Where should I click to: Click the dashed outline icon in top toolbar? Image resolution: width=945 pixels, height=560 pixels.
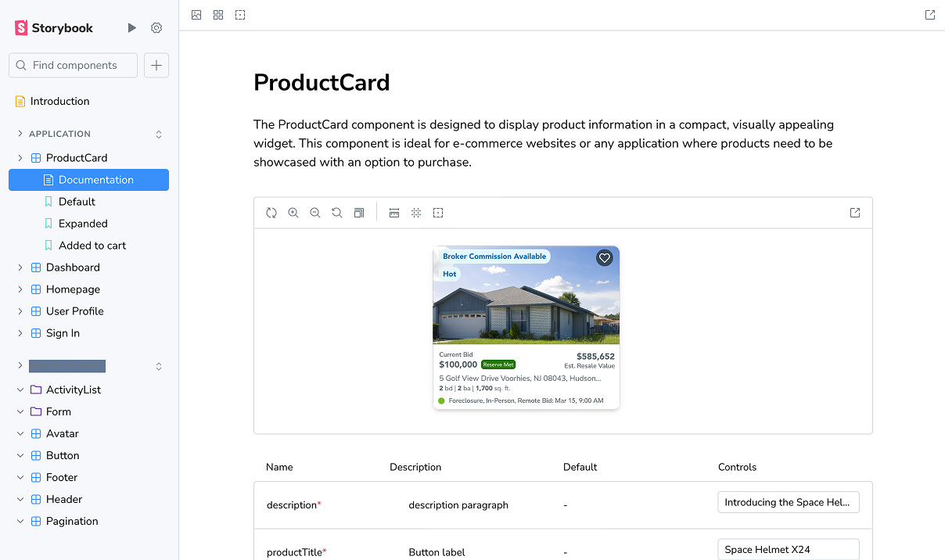[x=240, y=15]
